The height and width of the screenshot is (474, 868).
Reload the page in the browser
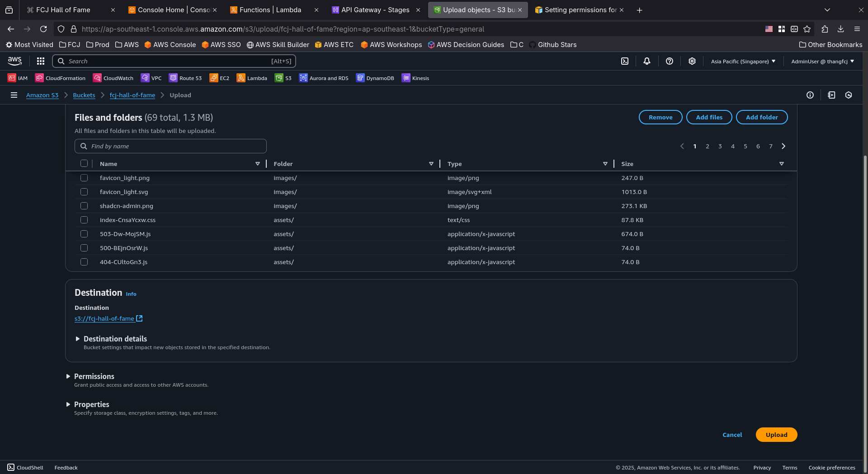(x=43, y=29)
